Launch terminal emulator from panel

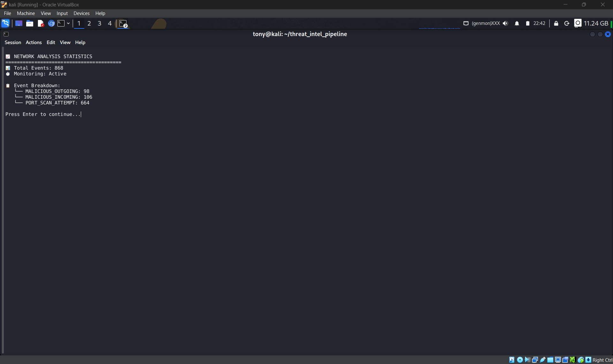pos(61,23)
